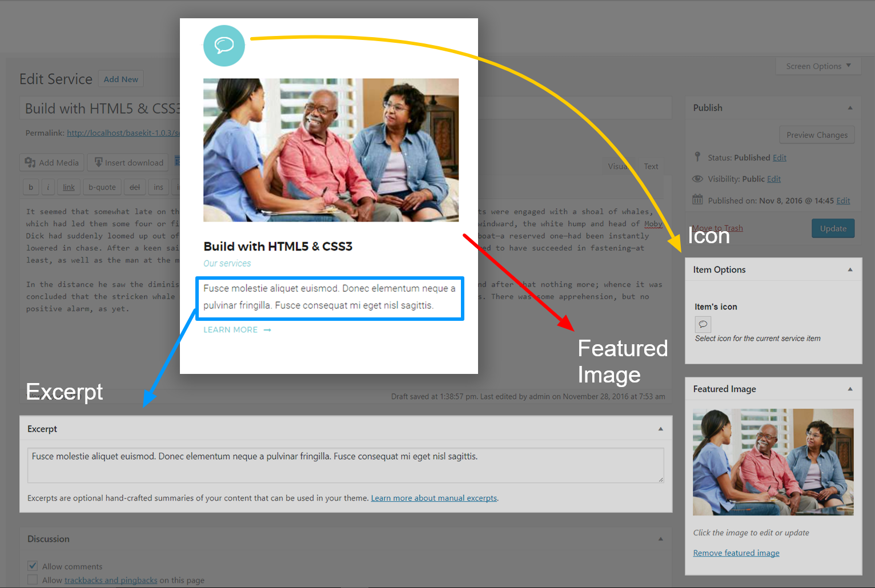Viewport: 875px width, 588px height.
Task: Click LEARN MORE on the service card
Action: tap(237, 330)
